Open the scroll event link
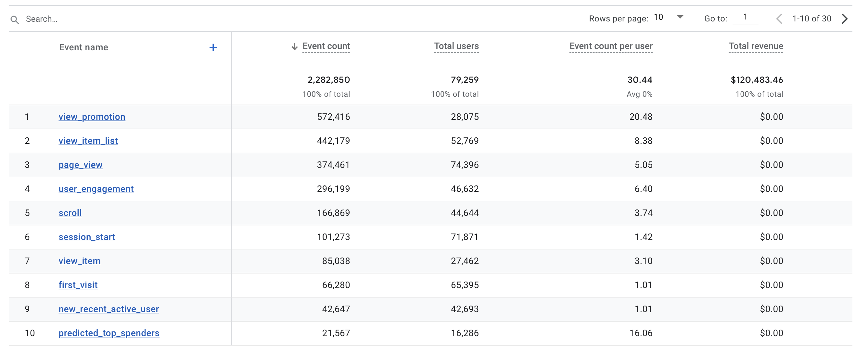 (70, 213)
